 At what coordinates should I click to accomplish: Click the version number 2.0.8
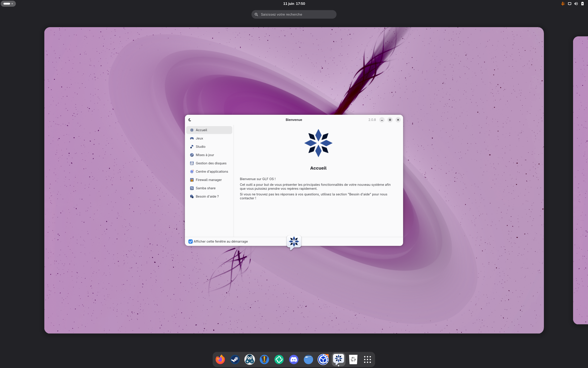(372, 120)
